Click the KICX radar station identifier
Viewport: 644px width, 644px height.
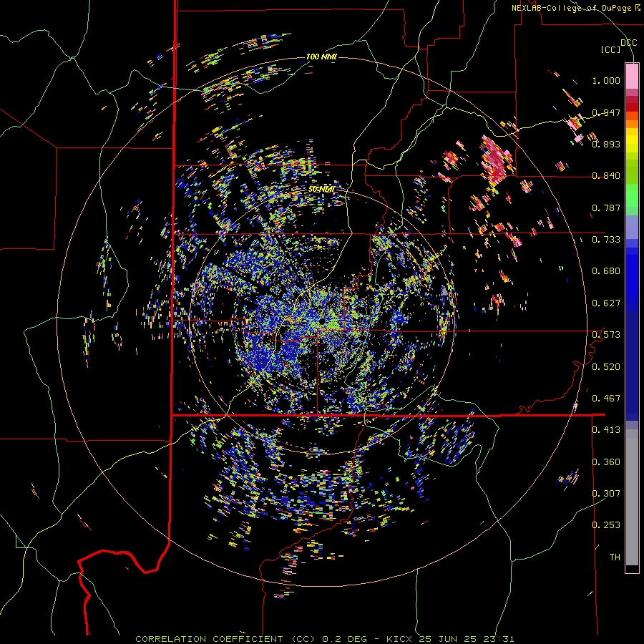point(399,639)
